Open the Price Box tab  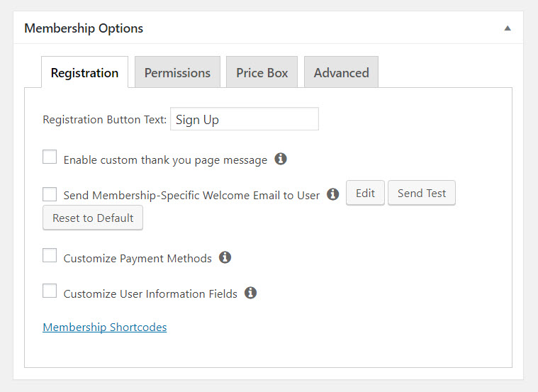tap(262, 72)
